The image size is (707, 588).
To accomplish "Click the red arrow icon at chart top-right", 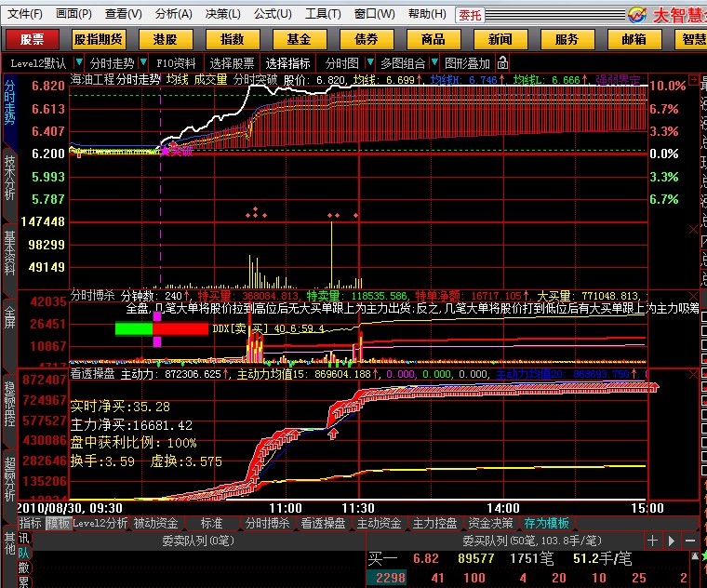I will coord(693,81).
